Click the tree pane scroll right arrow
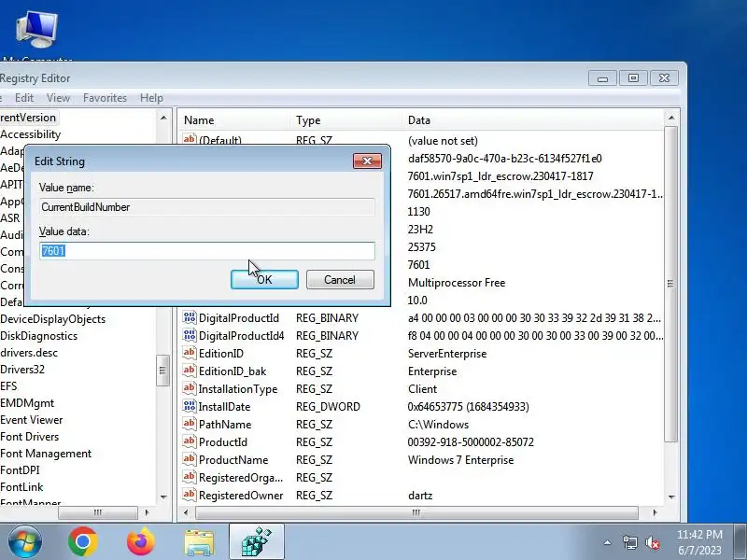 [x=147, y=512]
